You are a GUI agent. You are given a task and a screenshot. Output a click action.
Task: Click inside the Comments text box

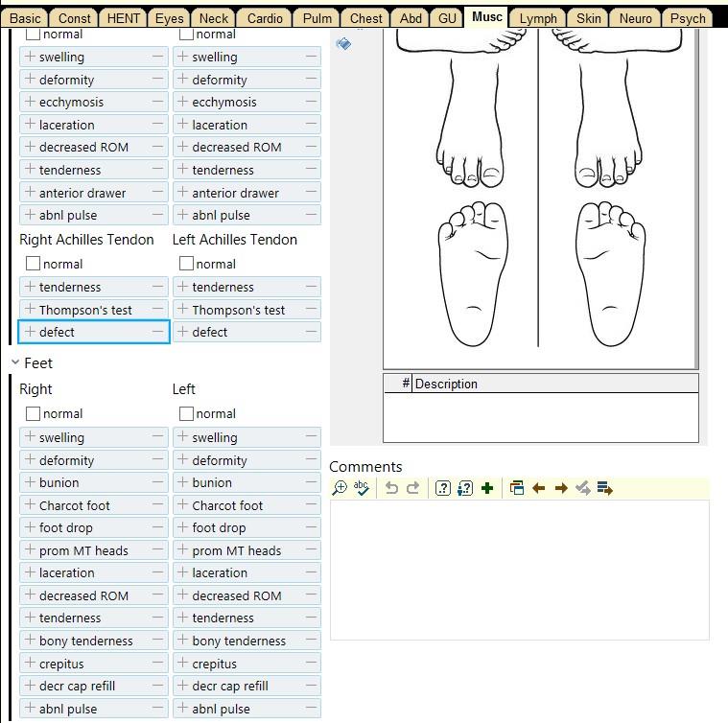(519, 569)
